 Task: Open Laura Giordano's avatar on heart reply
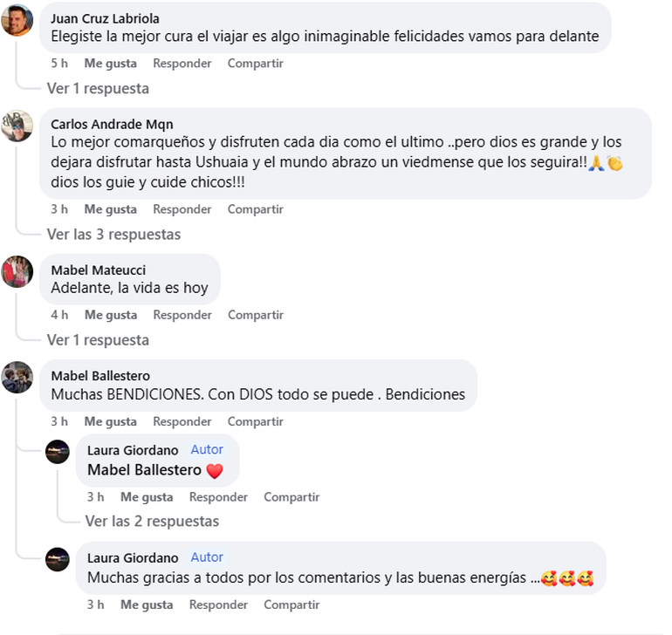58,452
